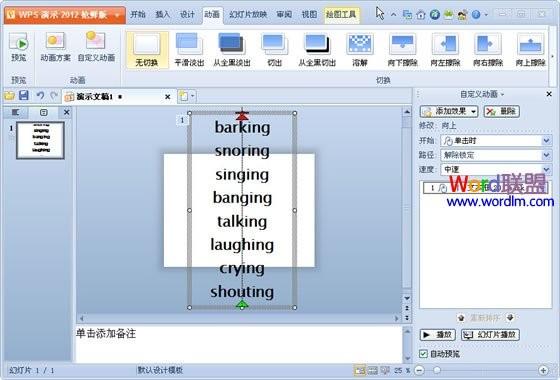Open Custom Animation (自定义动画) ribbon icon
Viewport: 560px width, 380px height.
point(96,47)
